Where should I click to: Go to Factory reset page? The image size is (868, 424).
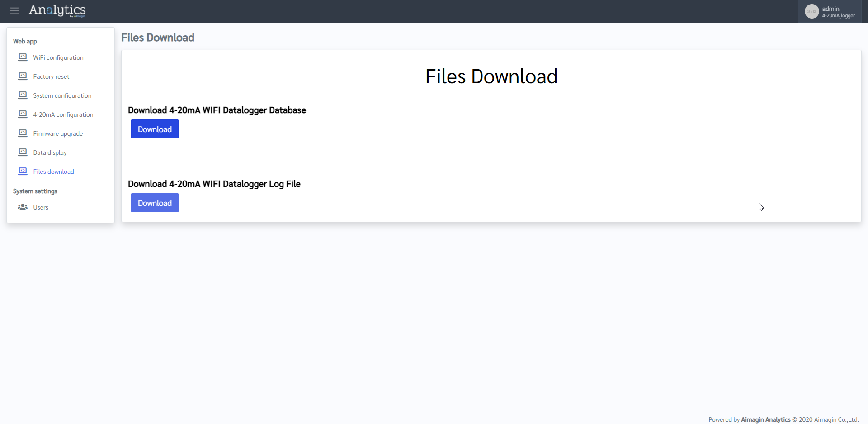[x=51, y=76]
